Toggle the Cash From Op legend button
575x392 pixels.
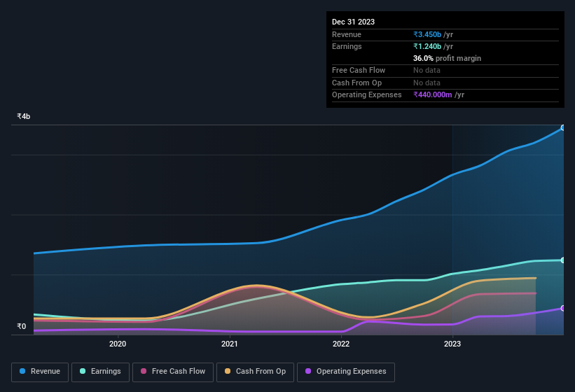255,372
